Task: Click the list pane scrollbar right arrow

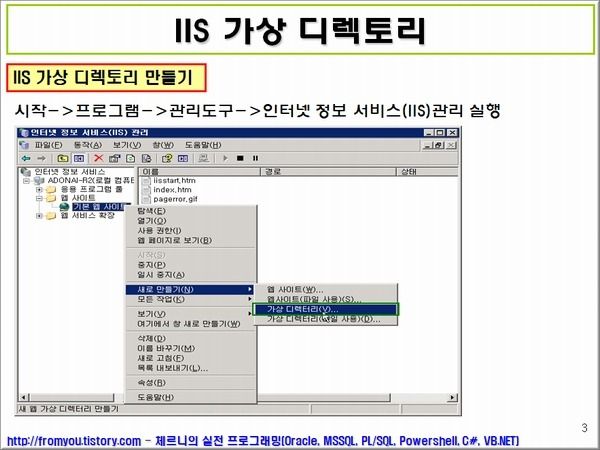Action: tap(453, 398)
